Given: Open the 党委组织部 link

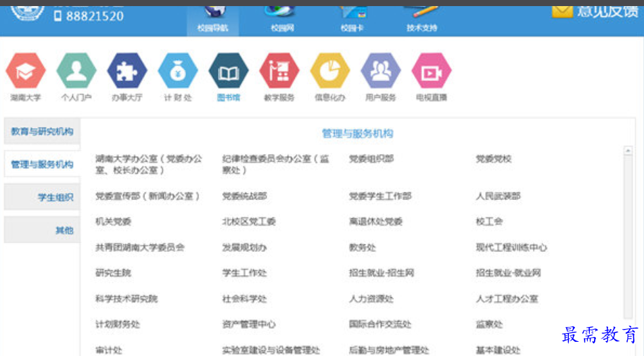Looking at the screenshot, I should click(371, 159).
